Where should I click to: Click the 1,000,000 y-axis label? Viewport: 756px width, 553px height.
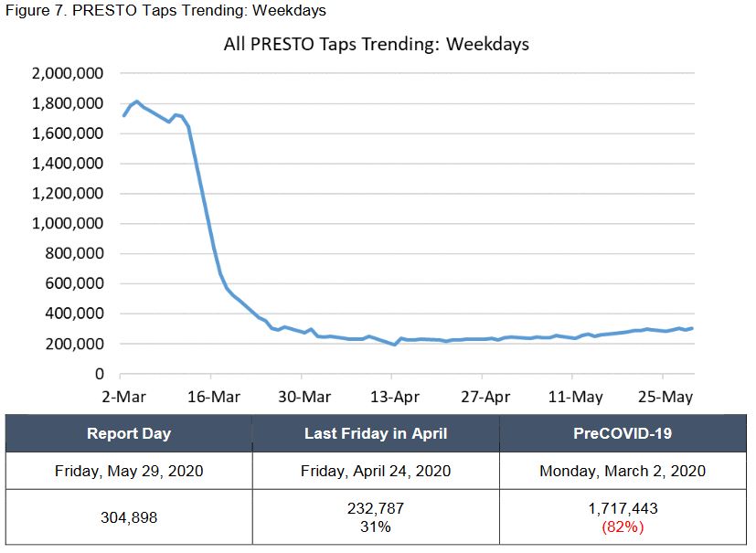pos(69,224)
